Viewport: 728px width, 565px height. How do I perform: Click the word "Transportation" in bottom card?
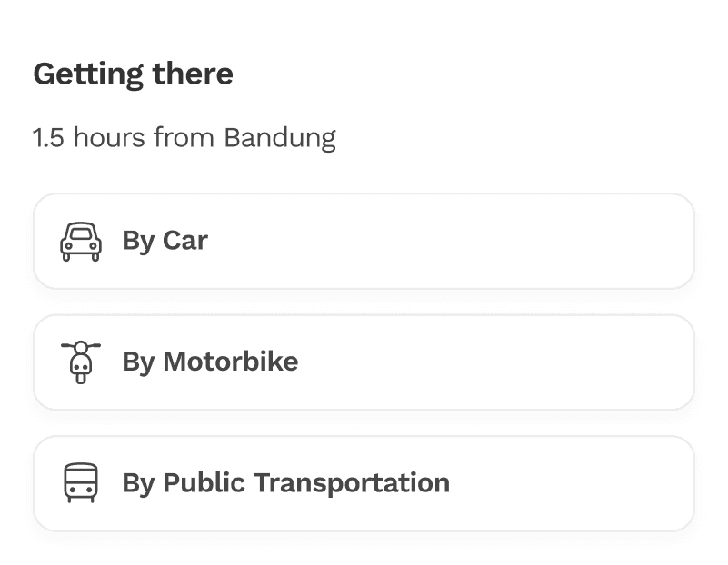tap(352, 483)
